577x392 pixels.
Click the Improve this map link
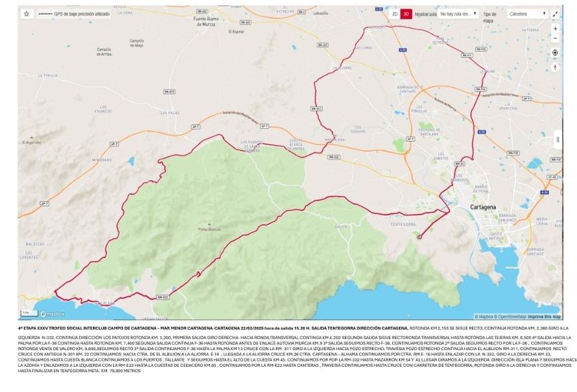pos(544,317)
